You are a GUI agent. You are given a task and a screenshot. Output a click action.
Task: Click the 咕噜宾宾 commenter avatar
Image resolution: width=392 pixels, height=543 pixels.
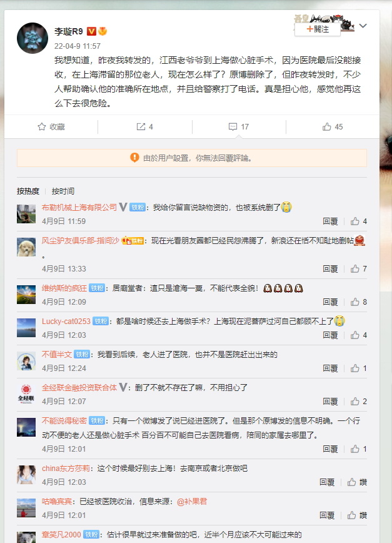[x=26, y=508]
